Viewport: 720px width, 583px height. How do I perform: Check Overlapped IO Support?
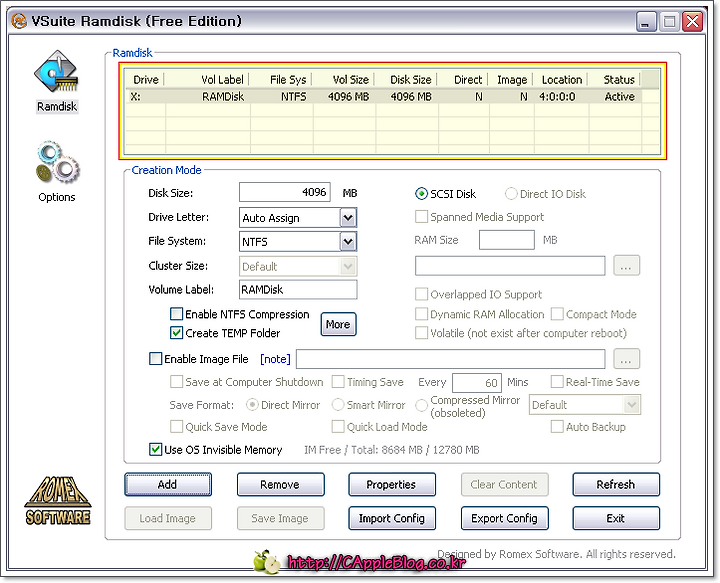pos(421,294)
